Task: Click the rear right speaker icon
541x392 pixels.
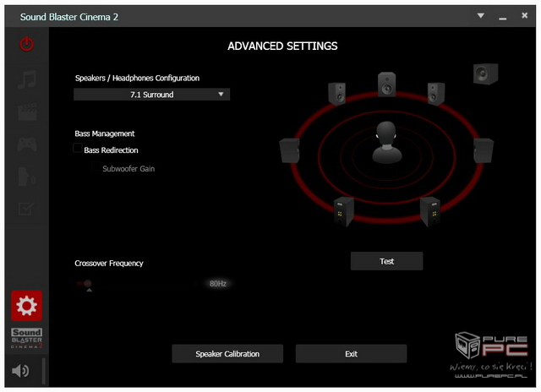Action: [x=430, y=212]
